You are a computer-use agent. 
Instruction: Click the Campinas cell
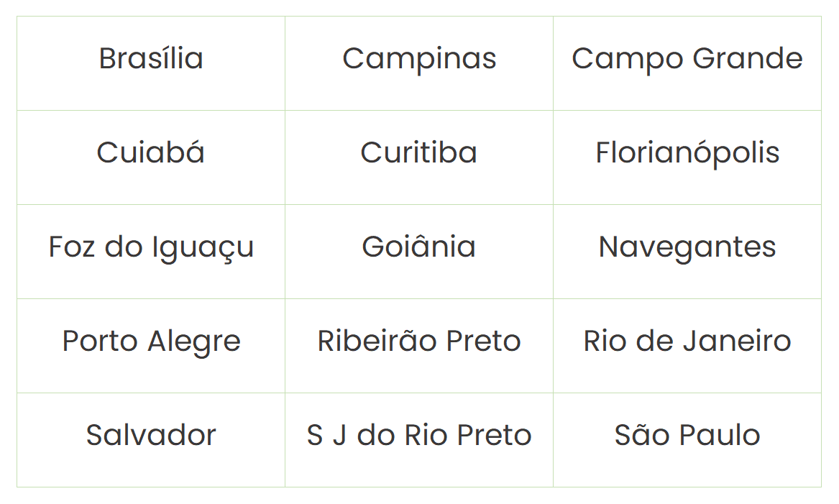click(419, 58)
